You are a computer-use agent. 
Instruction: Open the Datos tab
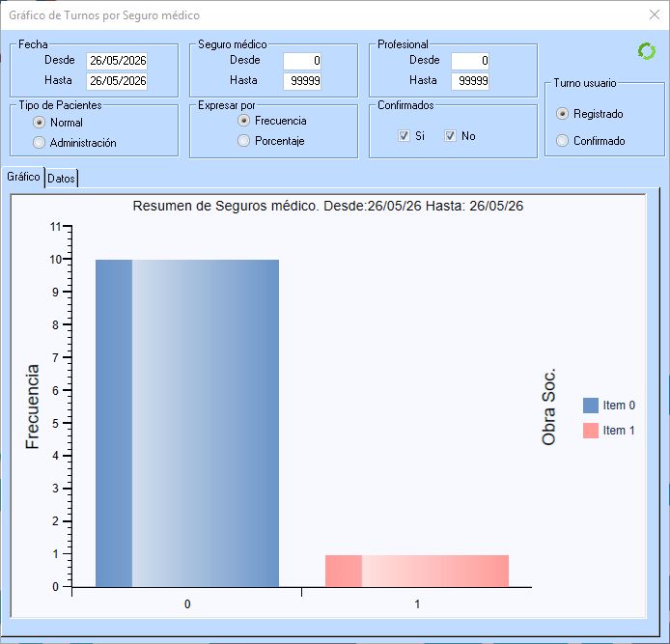61,179
